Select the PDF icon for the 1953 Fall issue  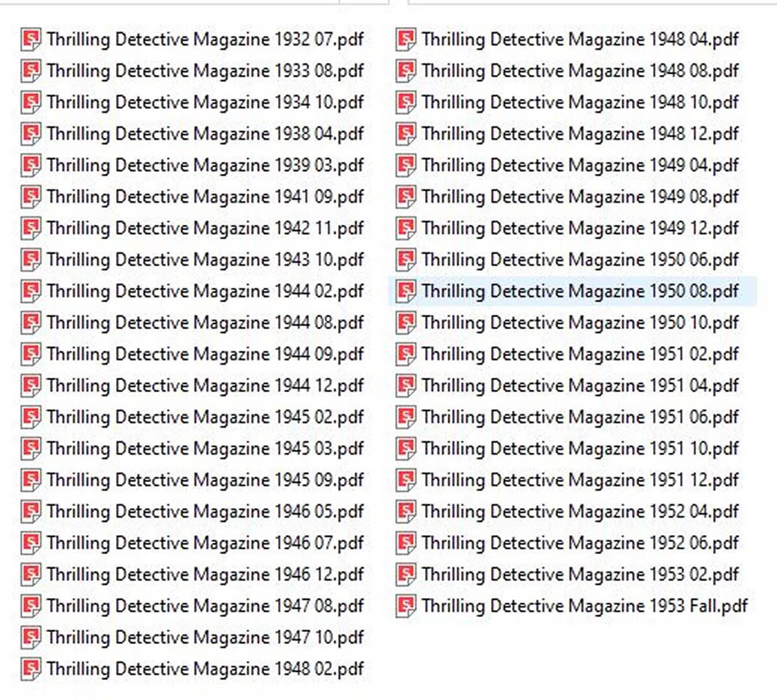tap(406, 607)
